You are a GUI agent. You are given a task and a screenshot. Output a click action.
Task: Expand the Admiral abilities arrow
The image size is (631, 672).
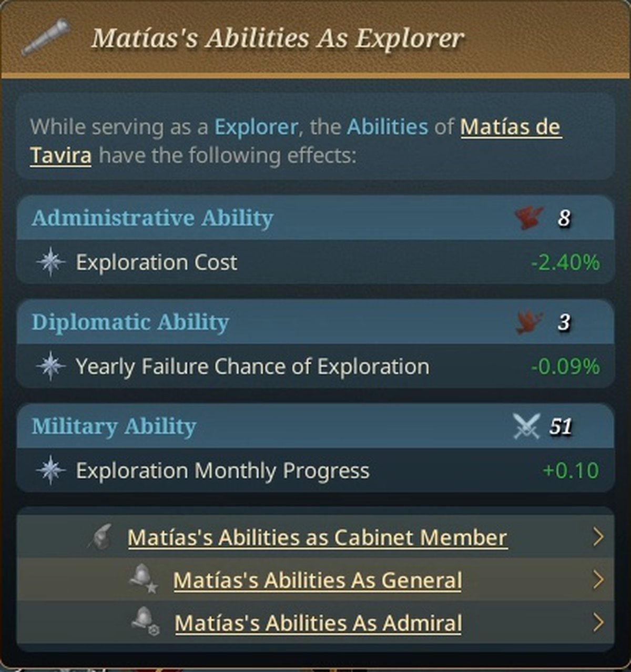[598, 623]
